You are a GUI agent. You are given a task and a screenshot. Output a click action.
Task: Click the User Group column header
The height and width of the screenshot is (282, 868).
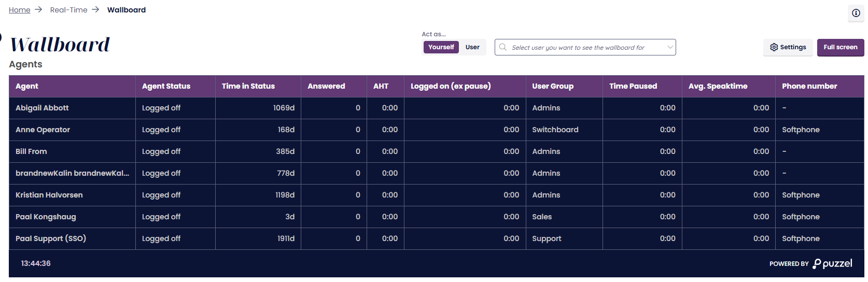click(553, 86)
